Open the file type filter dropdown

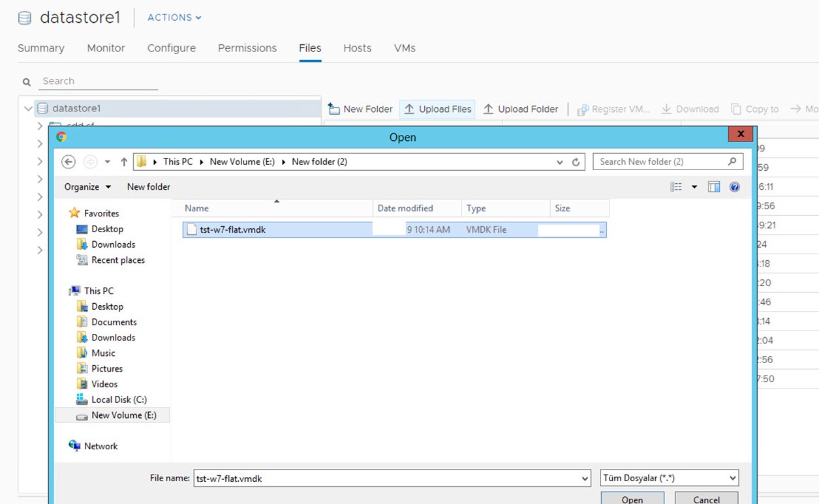click(669, 478)
